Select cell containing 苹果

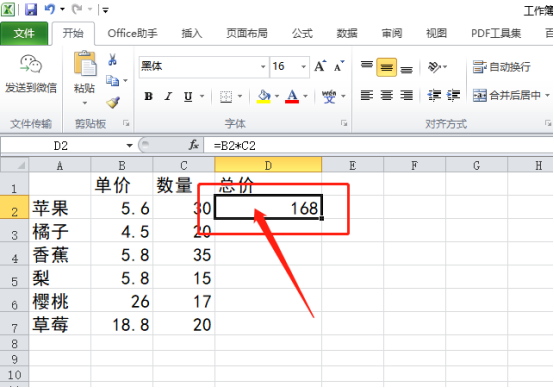point(60,207)
